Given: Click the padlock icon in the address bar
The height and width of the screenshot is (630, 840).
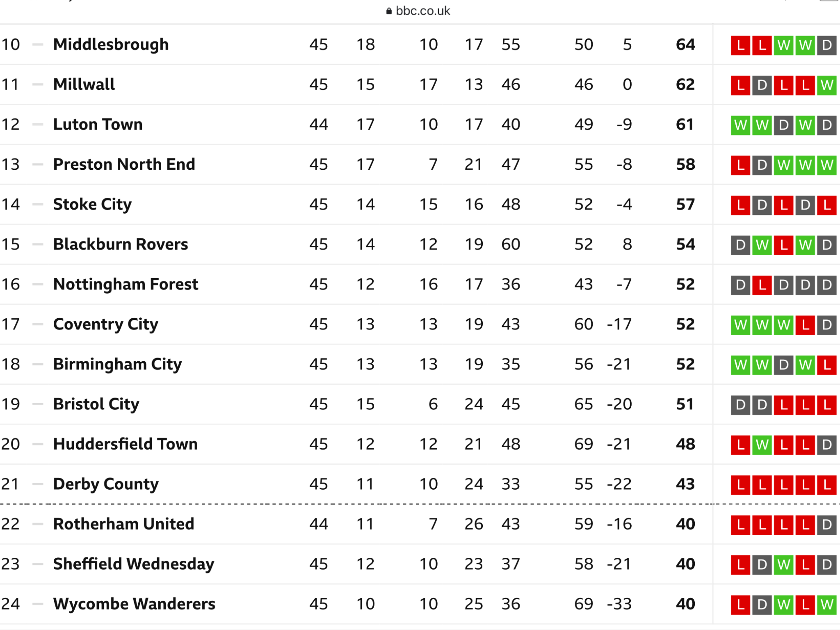Looking at the screenshot, I should point(389,11).
